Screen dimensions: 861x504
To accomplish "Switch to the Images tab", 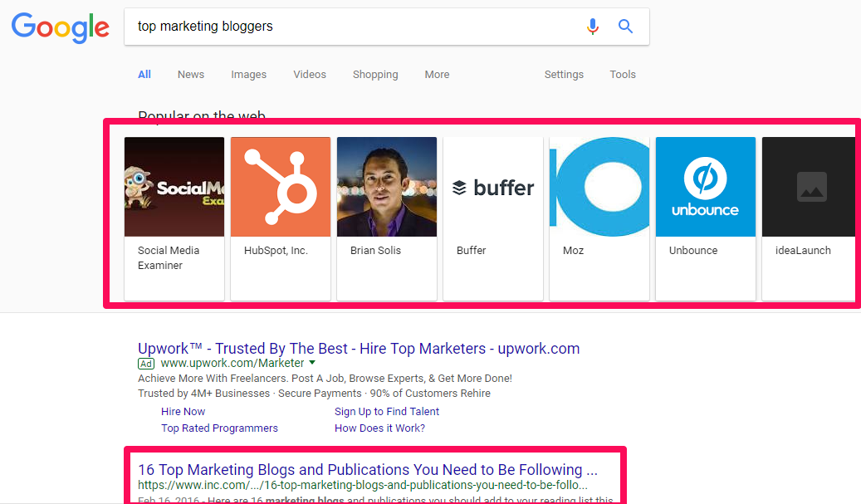I will [x=249, y=75].
